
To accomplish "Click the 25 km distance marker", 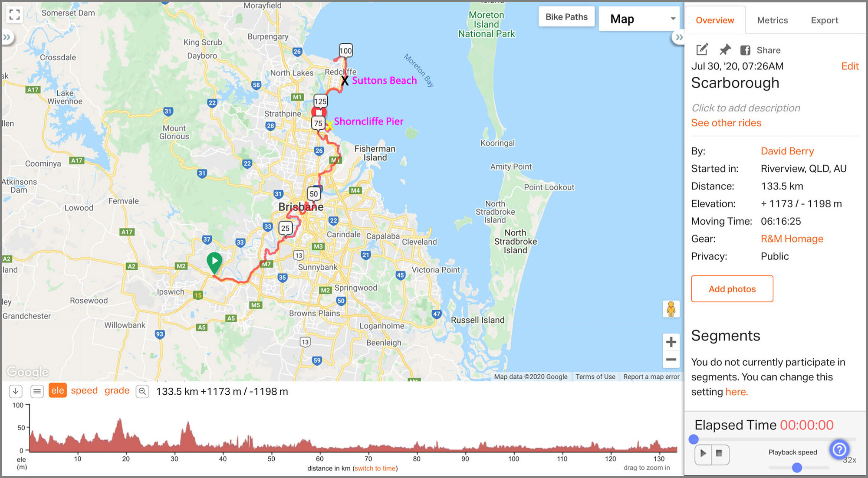I will point(285,229).
